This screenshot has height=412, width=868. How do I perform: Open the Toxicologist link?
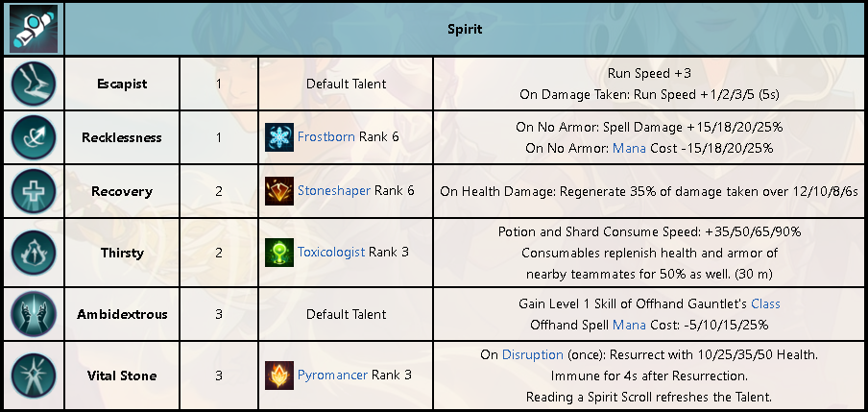tap(331, 253)
